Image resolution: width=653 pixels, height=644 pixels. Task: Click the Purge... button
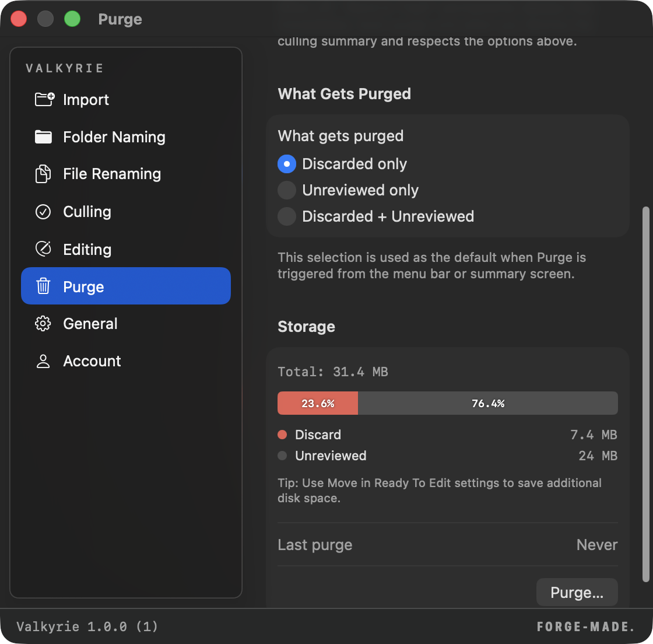pyautogui.click(x=577, y=592)
